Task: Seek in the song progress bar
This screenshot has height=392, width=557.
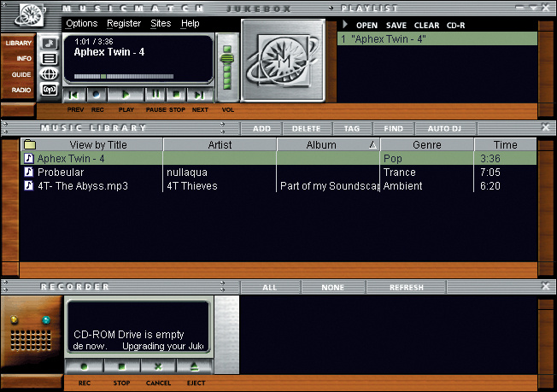Action: tap(124, 76)
